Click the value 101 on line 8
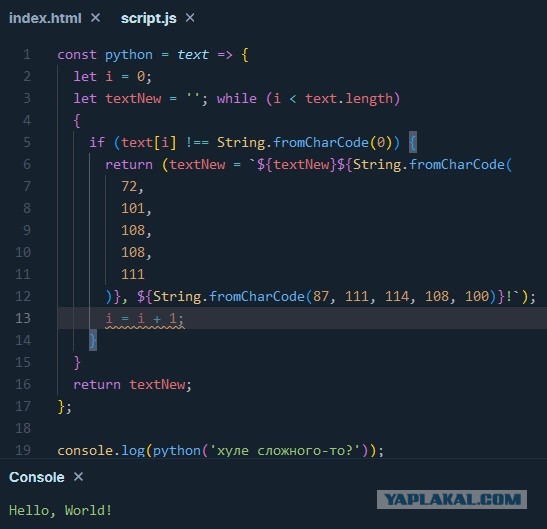This screenshot has height=529, width=547. 133,209
